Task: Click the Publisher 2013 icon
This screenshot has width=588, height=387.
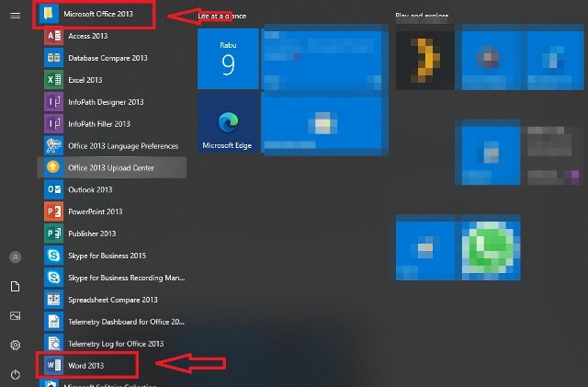Action: 53,233
